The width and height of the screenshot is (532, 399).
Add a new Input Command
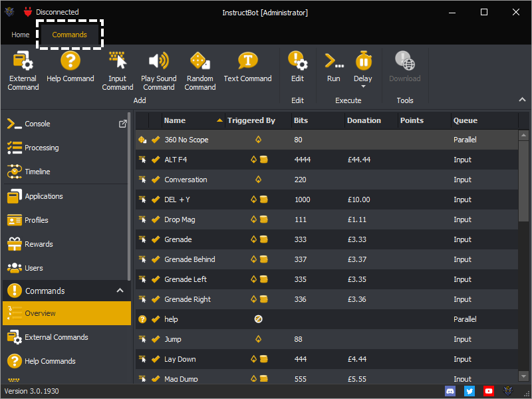pyautogui.click(x=118, y=70)
